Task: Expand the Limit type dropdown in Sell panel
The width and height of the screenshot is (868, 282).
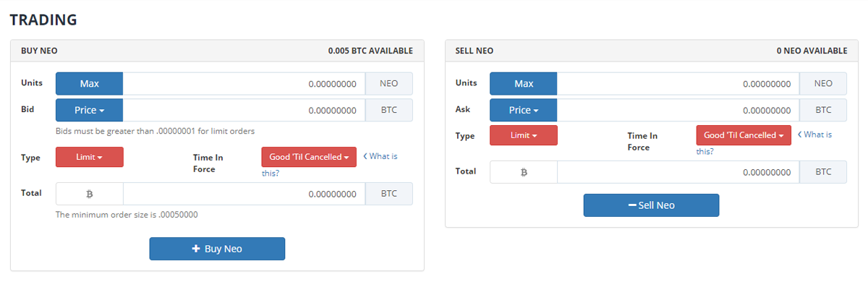Action: (524, 135)
